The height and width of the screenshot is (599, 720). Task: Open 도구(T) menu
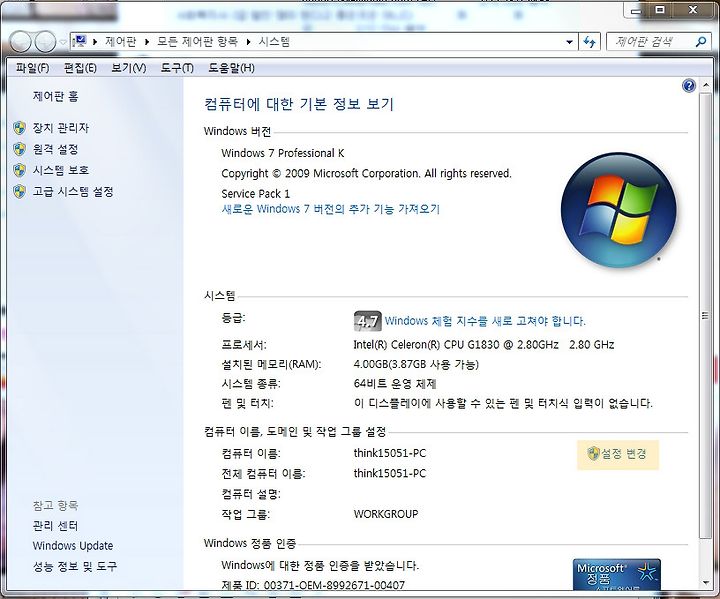177,68
